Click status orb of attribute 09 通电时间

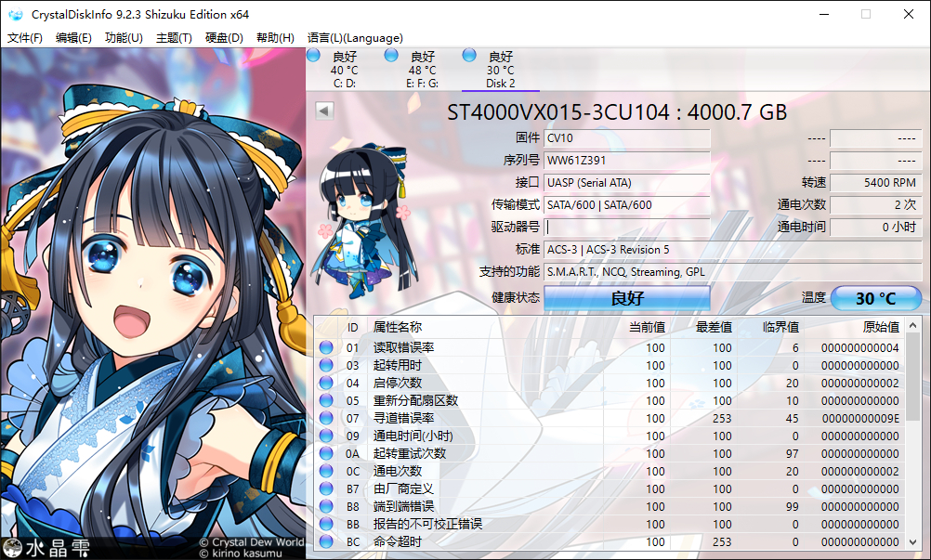(x=326, y=436)
